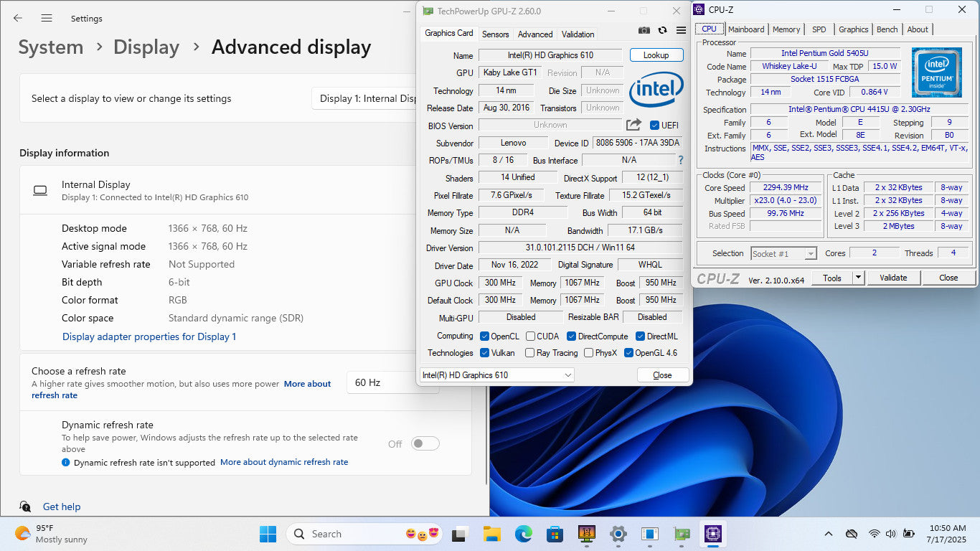The height and width of the screenshot is (551, 980).
Task: Click the GPU-Z refresh icon
Action: pyautogui.click(x=662, y=30)
